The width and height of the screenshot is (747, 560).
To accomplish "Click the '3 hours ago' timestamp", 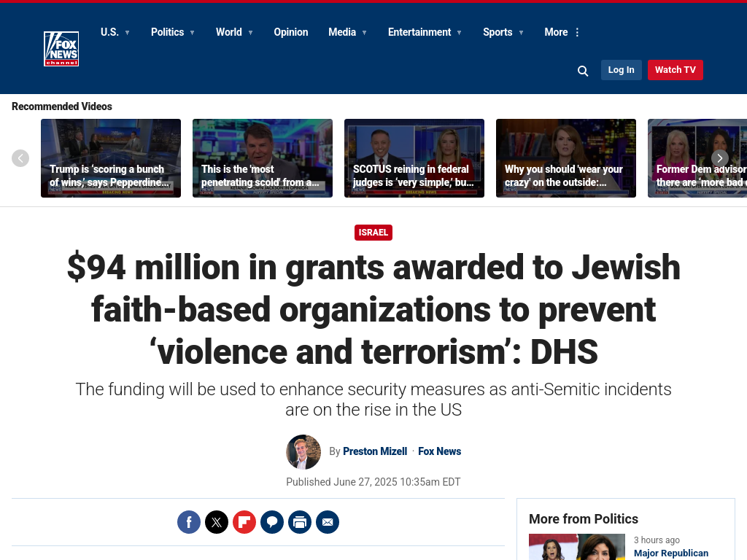I will click(657, 540).
